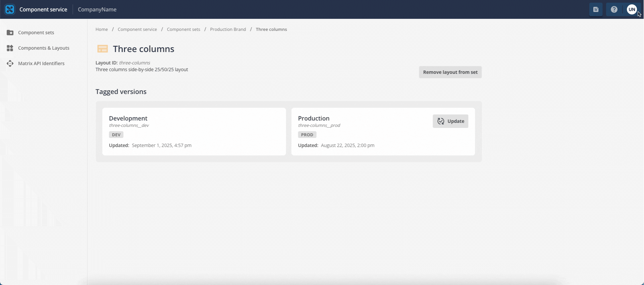Click the refresh icon on Update button
The height and width of the screenshot is (285, 644).
click(x=441, y=121)
